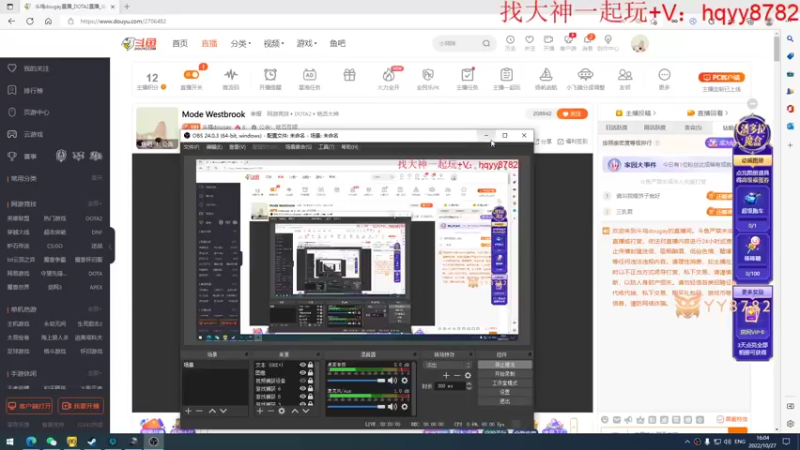Open 鱼吧 in Douyu nav
Screen dimensions: 800x450
[337, 44]
